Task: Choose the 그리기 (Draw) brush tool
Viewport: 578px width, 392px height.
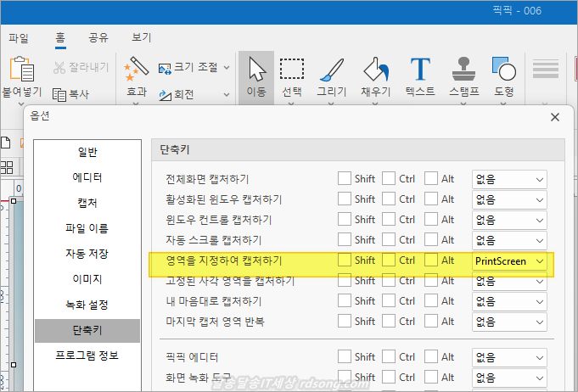Action: (331, 76)
